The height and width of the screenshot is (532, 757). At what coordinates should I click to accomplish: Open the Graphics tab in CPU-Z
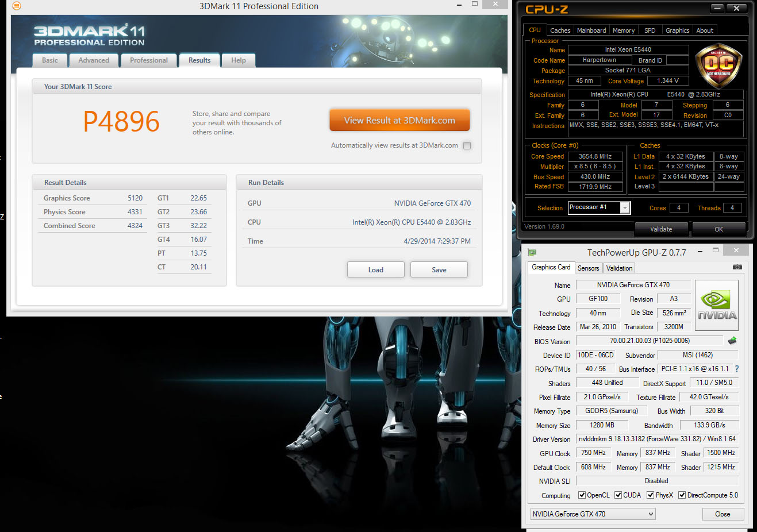tap(677, 30)
